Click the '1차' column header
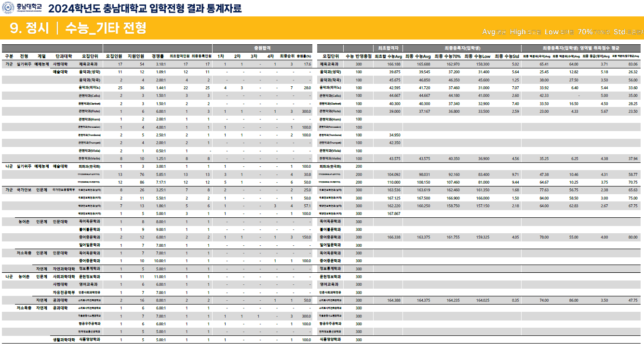This screenshot has width=644, height=346. pyautogui.click(x=221, y=56)
